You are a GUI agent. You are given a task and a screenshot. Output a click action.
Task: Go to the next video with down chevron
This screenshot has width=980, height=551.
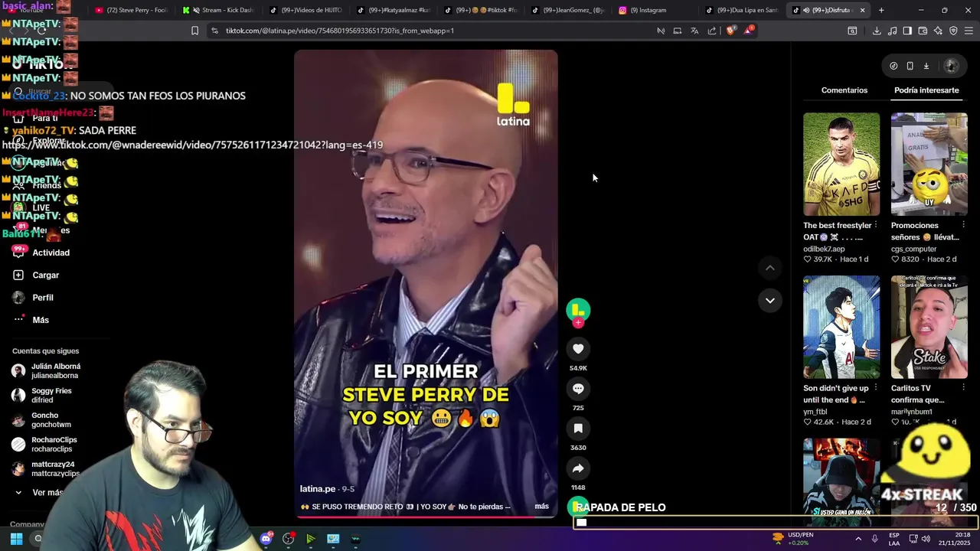point(770,300)
